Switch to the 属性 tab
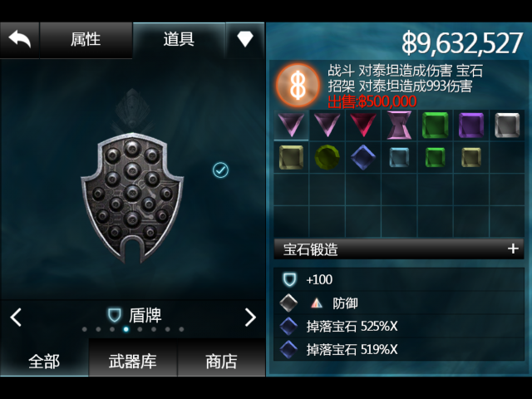This screenshot has height=399, width=532. [x=86, y=40]
